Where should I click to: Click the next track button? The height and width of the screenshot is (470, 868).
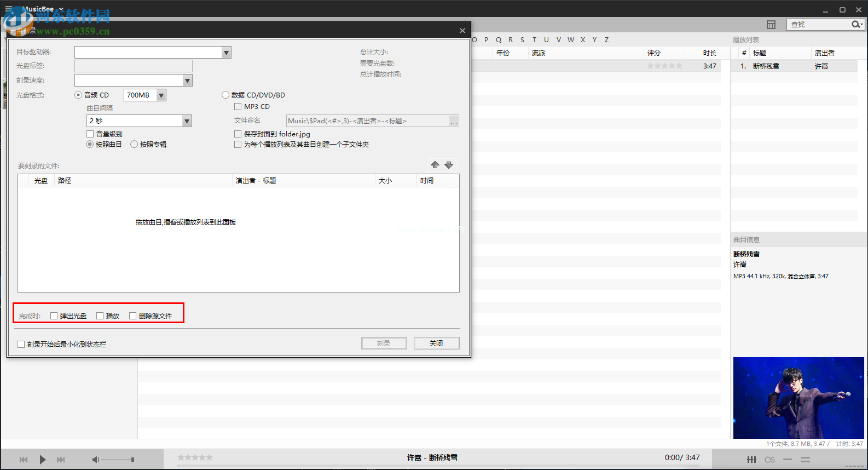pyautogui.click(x=61, y=460)
